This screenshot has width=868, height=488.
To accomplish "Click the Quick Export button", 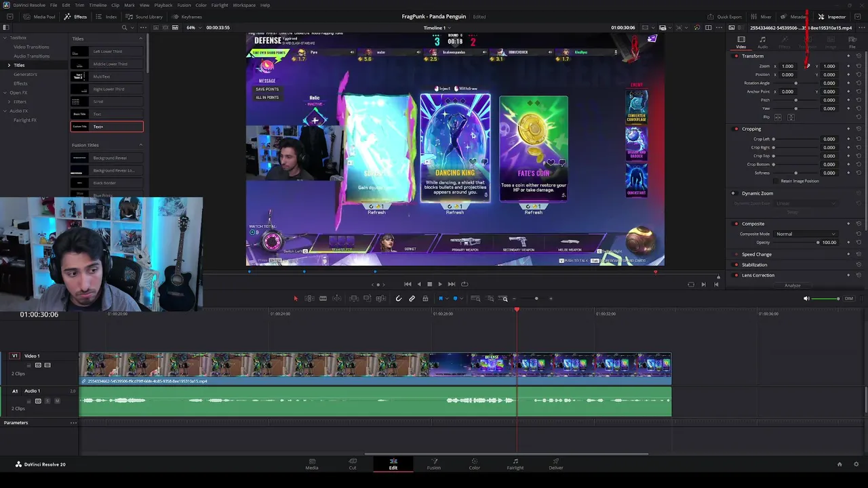I will (725, 17).
